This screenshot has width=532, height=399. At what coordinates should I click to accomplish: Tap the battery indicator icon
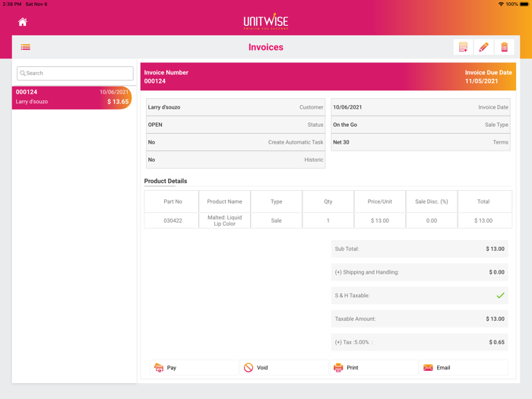point(524,4)
